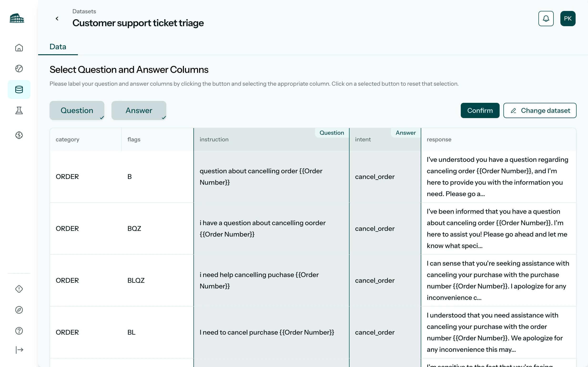The image size is (588, 367).
Task: Open the brain models sidebar icon
Action: pyautogui.click(x=19, y=135)
